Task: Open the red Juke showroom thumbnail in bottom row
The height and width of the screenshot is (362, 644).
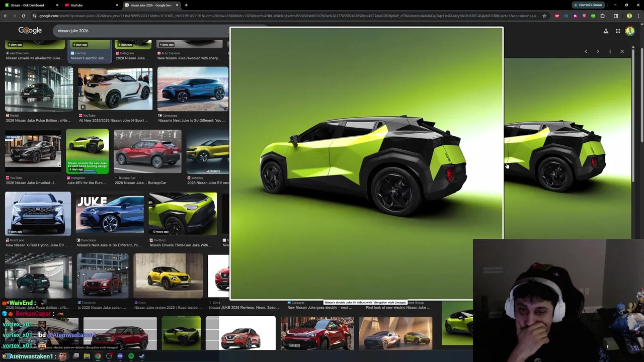Action: [x=317, y=333]
